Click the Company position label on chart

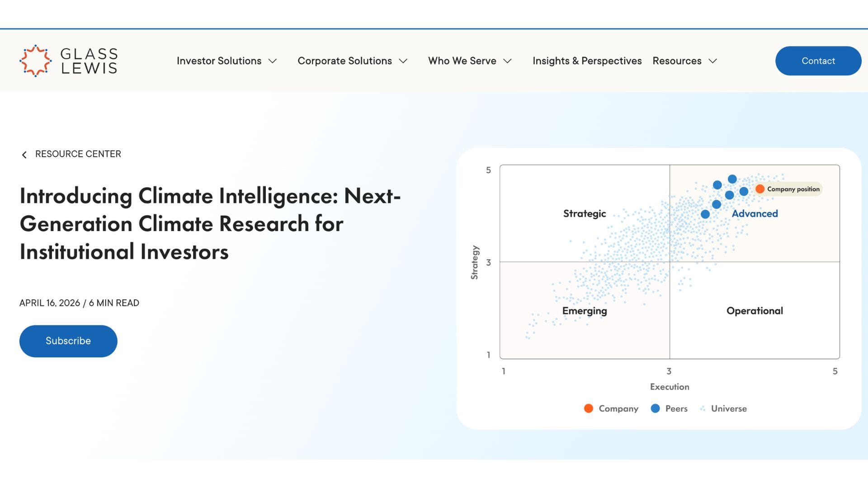(793, 189)
